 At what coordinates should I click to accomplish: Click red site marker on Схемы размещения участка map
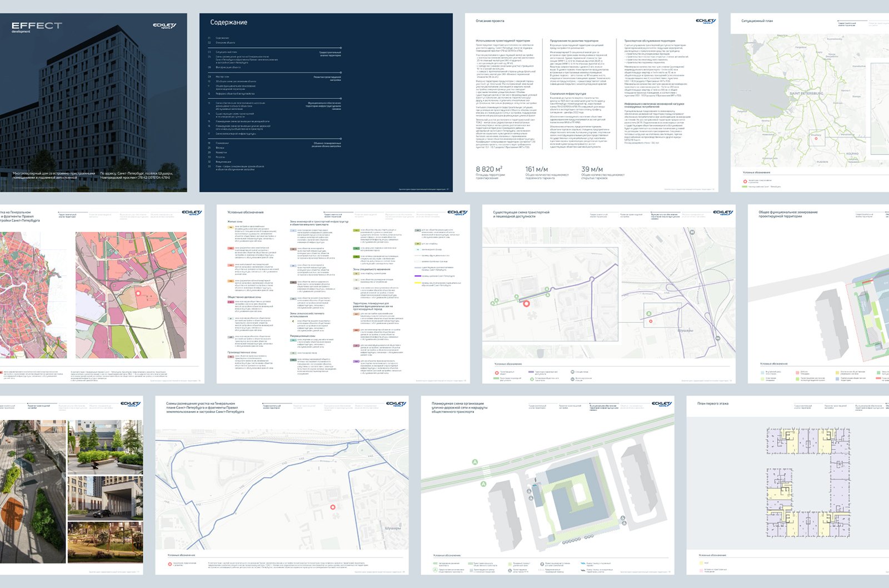click(x=333, y=507)
